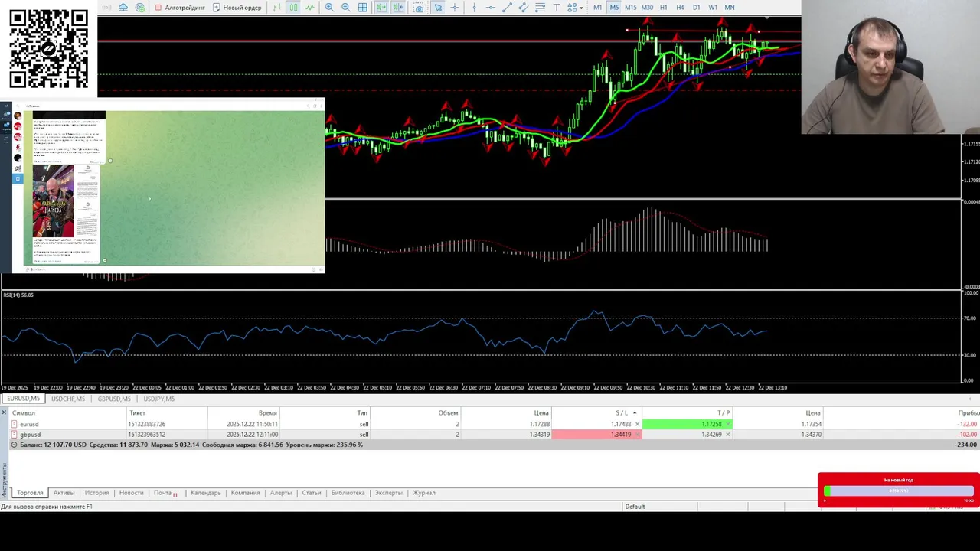Image resolution: width=980 pixels, height=551 pixels.
Task: Zoom out the chart with magnifier minus
Action: pos(346,7)
